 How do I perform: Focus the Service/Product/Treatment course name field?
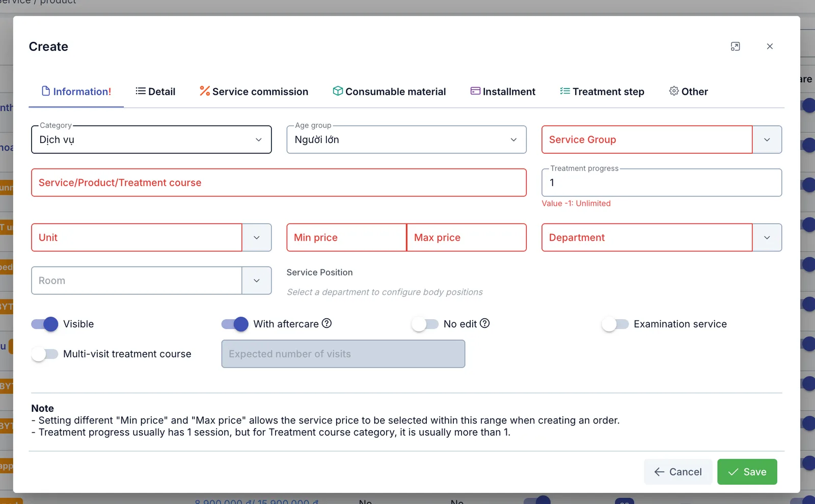[279, 183]
